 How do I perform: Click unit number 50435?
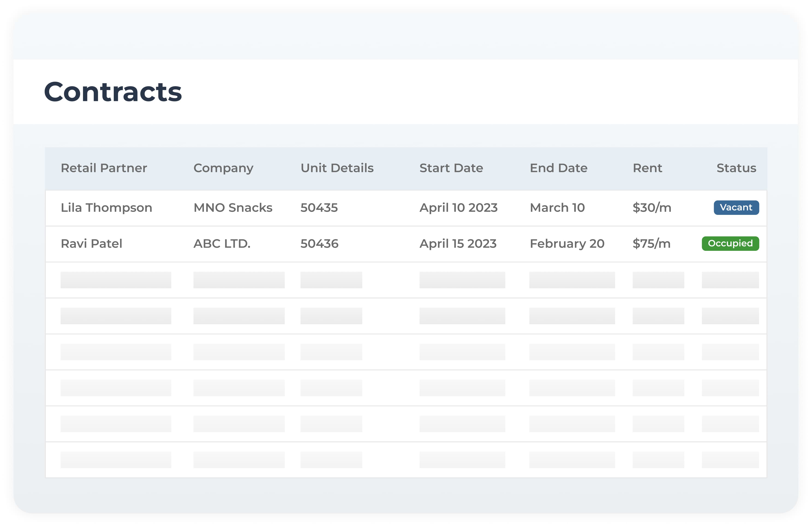click(319, 208)
